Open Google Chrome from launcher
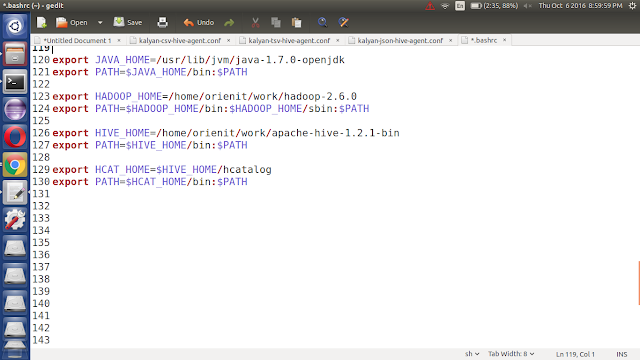640x360 pixels. (x=15, y=165)
